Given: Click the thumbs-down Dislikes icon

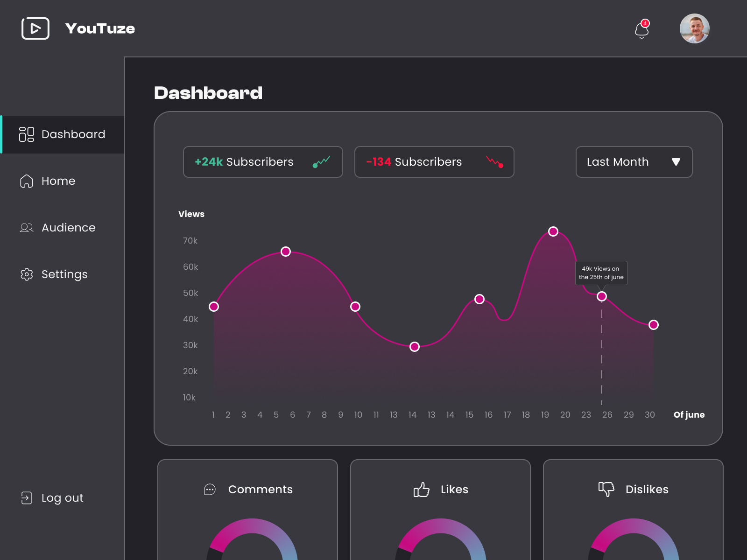Looking at the screenshot, I should coord(606,489).
